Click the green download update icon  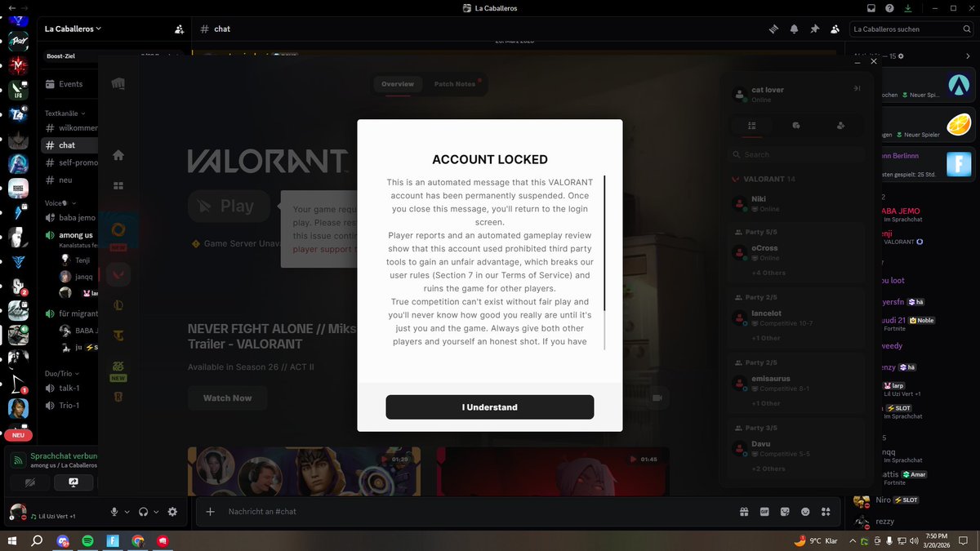(x=908, y=8)
